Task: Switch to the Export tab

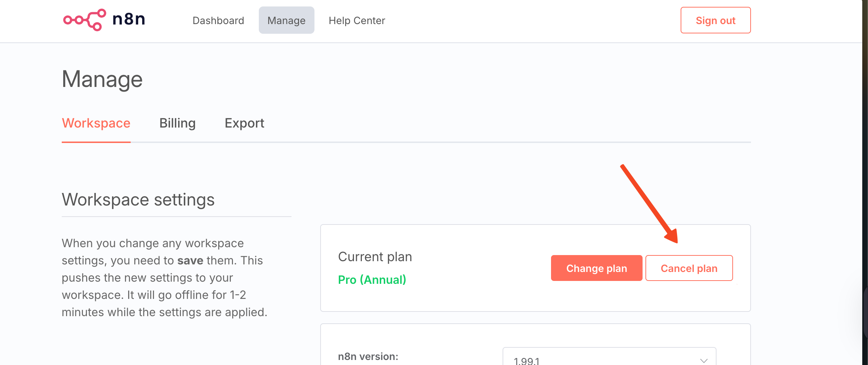Action: (x=244, y=123)
